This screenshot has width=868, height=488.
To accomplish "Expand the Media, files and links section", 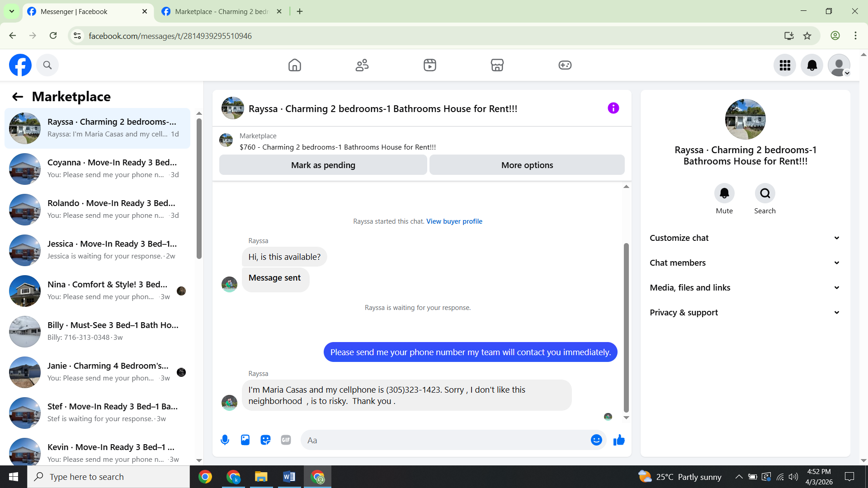I will click(745, 288).
